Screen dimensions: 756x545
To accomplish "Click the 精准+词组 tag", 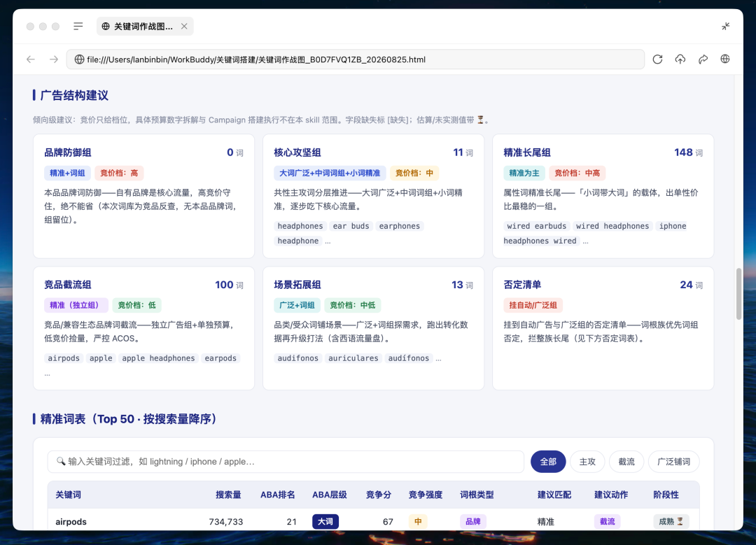I will 67,173.
